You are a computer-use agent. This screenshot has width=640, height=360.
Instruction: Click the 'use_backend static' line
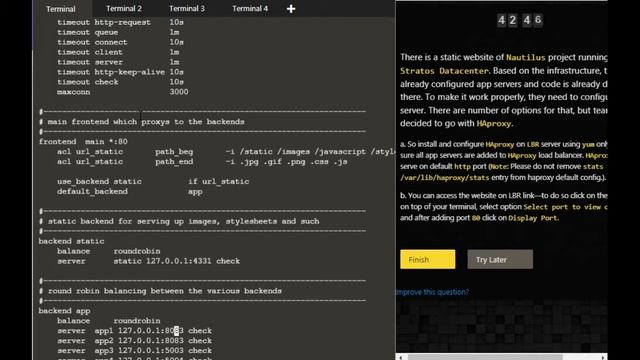[x=153, y=181]
